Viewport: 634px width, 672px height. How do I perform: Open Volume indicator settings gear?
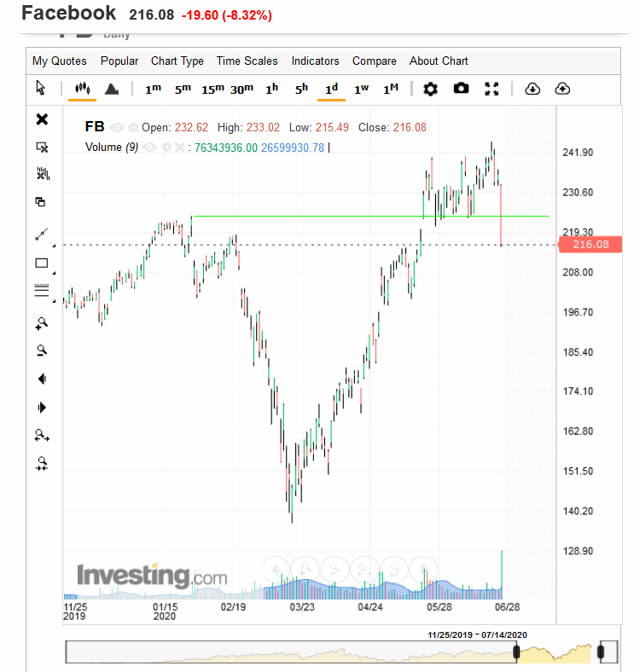click(x=166, y=148)
